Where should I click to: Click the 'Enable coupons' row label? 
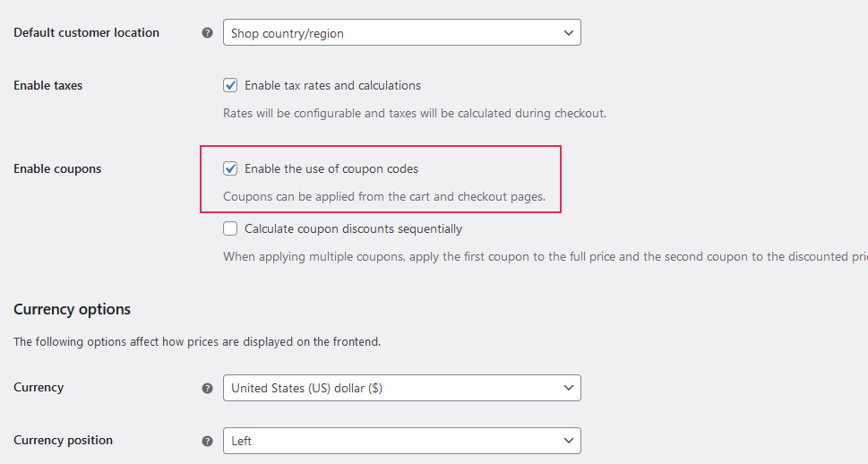tap(57, 168)
